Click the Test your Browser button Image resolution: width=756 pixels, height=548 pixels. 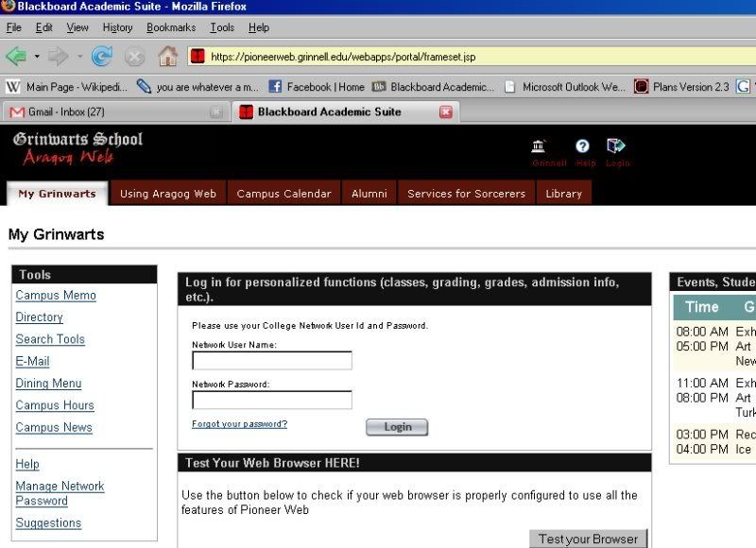point(588,539)
